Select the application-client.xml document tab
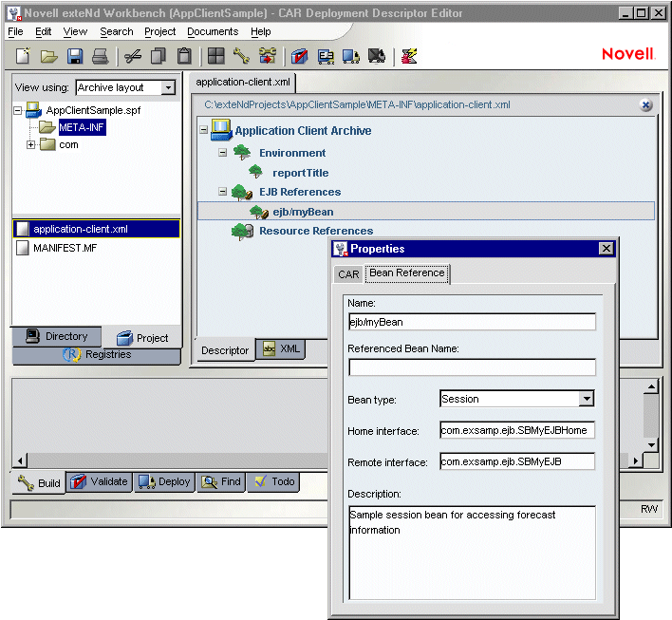 tap(243, 83)
